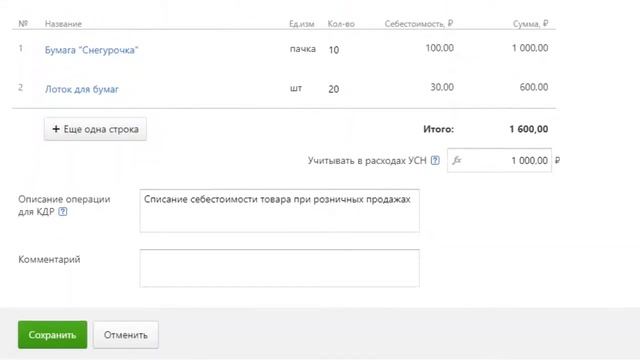Click sum value 600,00 in row 2
Viewport: 640px width, 360px height.
534,87
